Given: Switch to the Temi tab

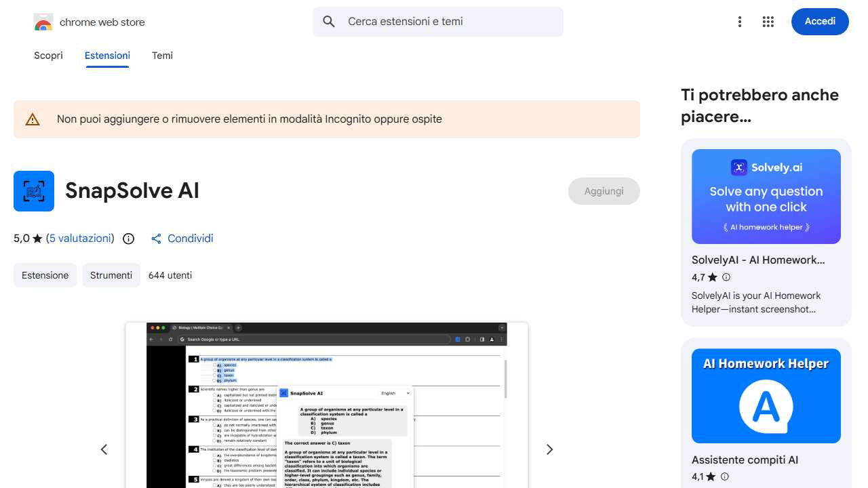Looking at the screenshot, I should pyautogui.click(x=162, y=56).
